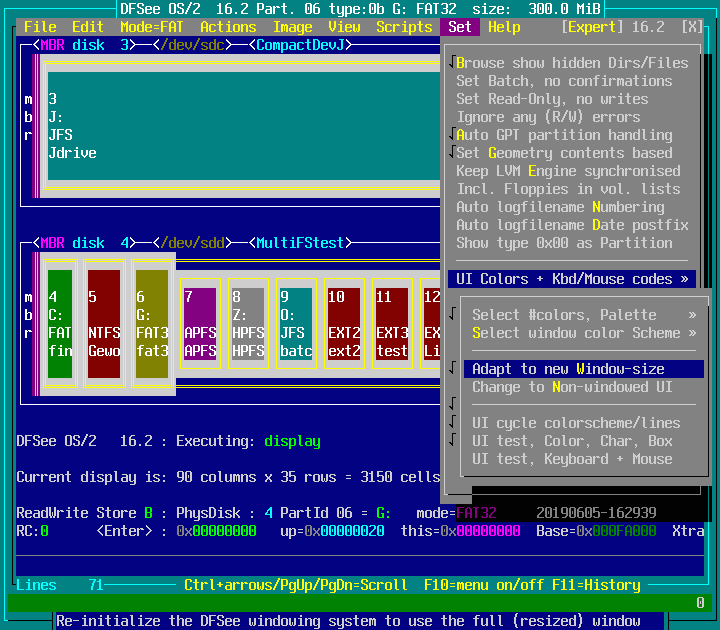Toggle Auto GPT partition handling
The image size is (720, 630).
(572, 135)
